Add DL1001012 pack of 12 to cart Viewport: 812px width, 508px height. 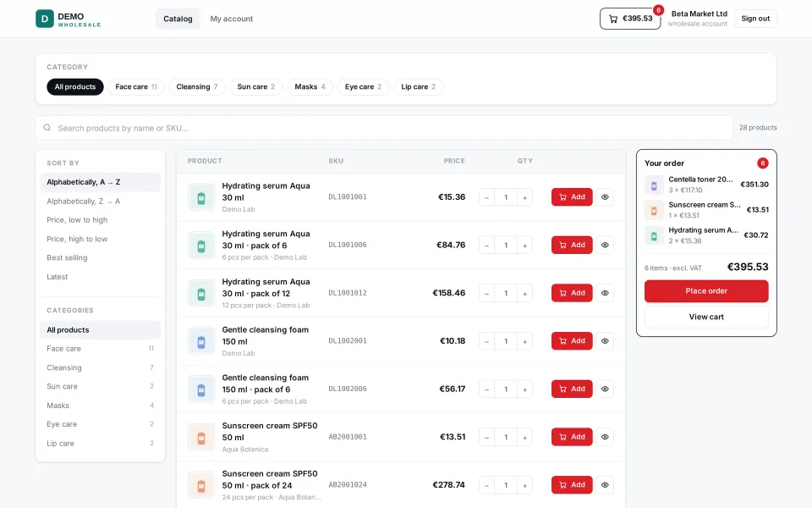coord(572,293)
